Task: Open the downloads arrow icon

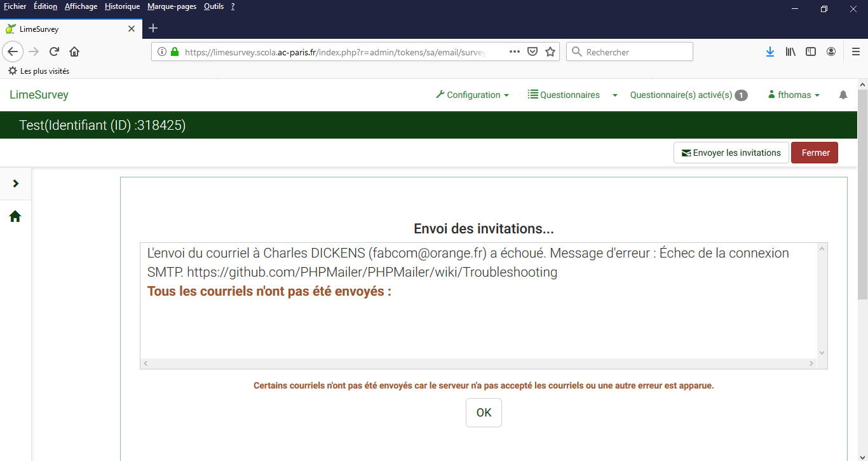Action: click(770, 52)
